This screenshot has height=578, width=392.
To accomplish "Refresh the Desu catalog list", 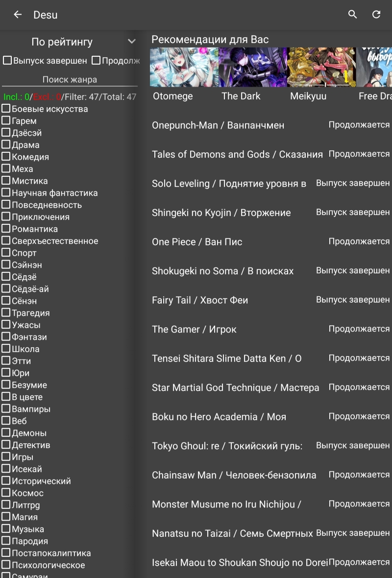I will 376,14.
